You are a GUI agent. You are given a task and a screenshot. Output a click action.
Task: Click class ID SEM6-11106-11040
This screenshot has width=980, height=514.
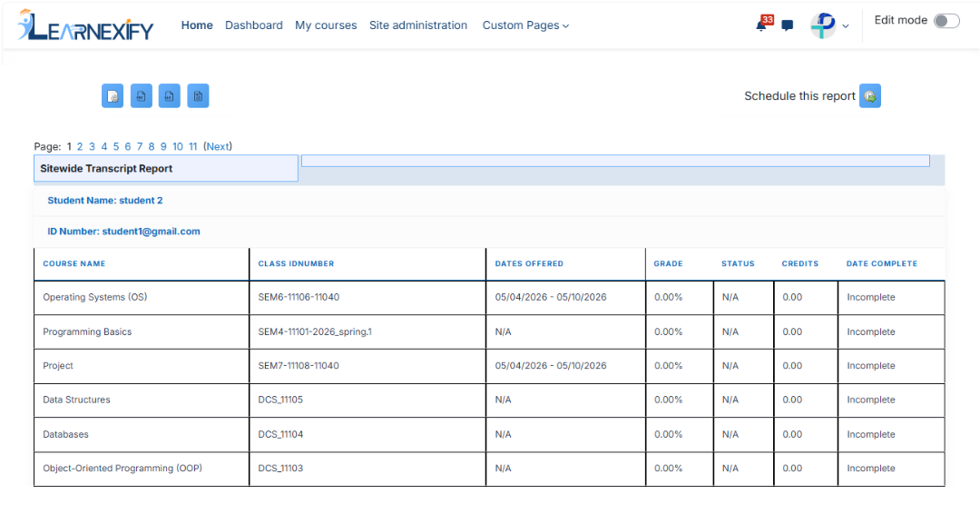299,298
